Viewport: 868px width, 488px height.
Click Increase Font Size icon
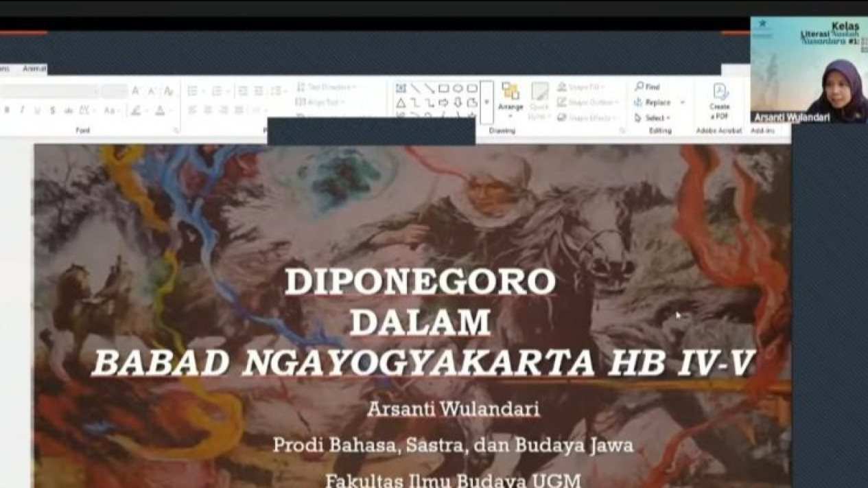point(136,91)
